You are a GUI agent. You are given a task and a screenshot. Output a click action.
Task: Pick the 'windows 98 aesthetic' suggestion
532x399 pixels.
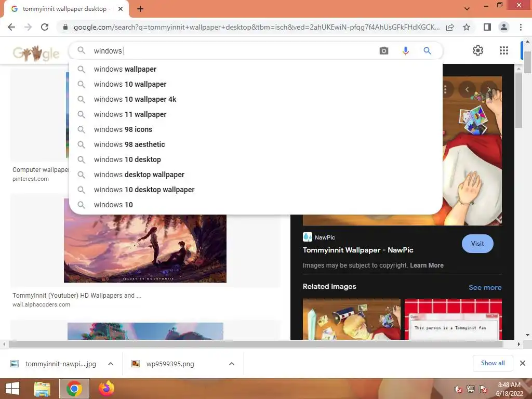coord(256,144)
